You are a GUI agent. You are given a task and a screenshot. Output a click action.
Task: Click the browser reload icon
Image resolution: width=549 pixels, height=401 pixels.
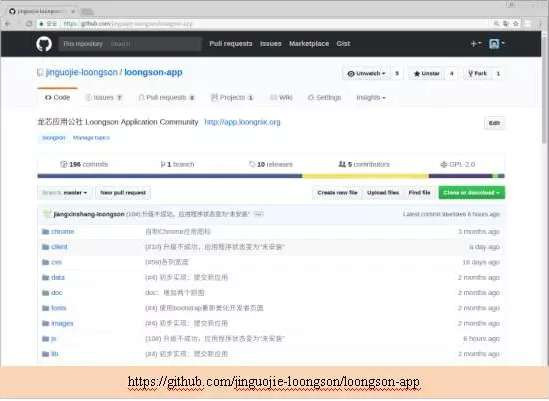[x=29, y=24]
